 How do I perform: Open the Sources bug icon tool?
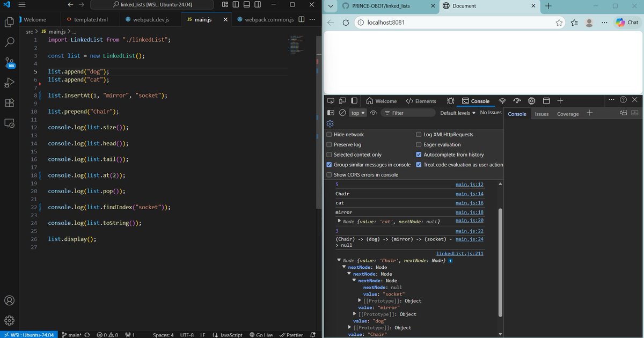point(450,101)
